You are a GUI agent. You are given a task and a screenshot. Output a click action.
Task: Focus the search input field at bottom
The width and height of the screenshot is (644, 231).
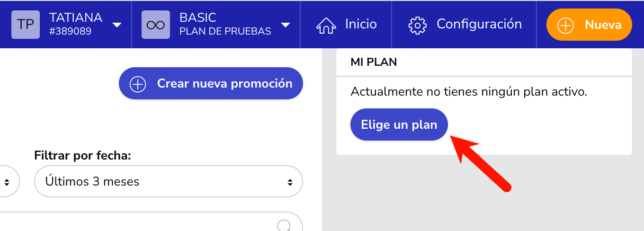152,222
